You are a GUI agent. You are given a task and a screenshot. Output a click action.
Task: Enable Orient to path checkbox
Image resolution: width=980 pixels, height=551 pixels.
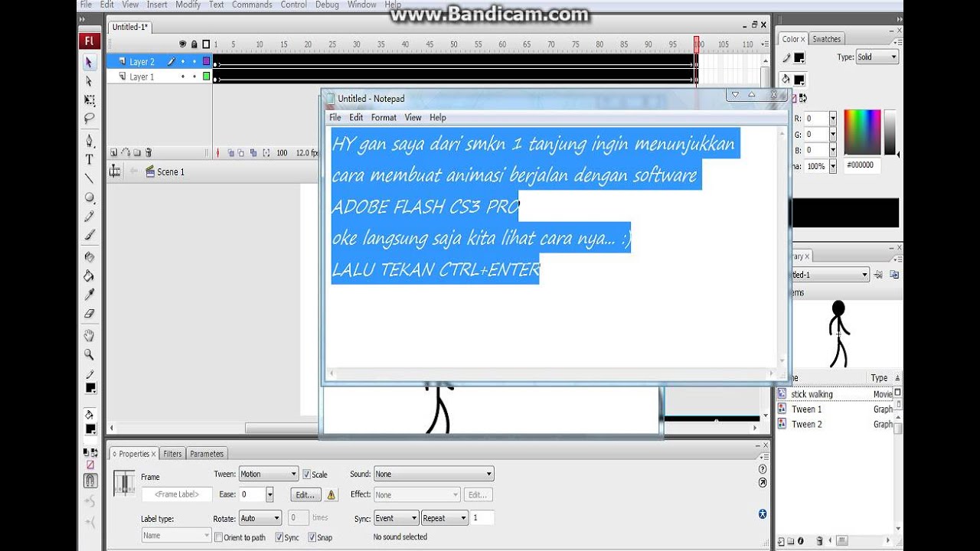[218, 537]
